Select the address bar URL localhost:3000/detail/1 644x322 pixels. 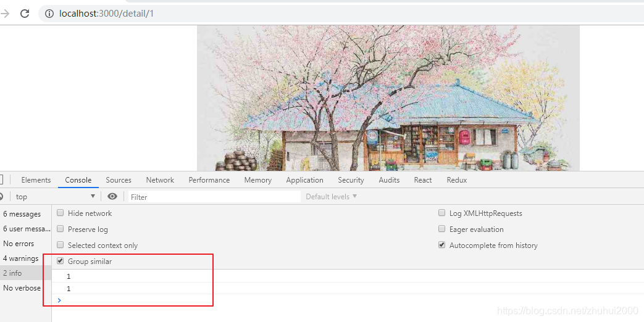point(106,14)
